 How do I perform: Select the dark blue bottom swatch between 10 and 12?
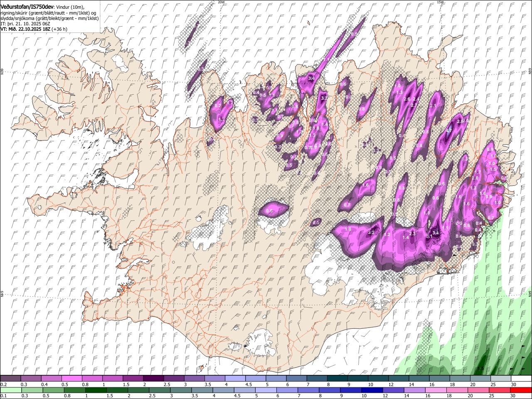coord(372,390)
